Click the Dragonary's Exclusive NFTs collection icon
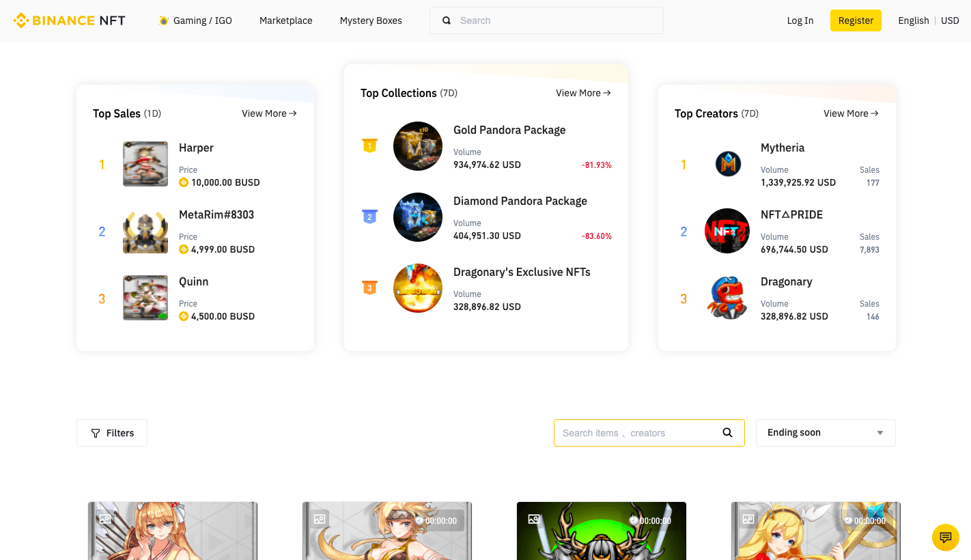 click(418, 288)
